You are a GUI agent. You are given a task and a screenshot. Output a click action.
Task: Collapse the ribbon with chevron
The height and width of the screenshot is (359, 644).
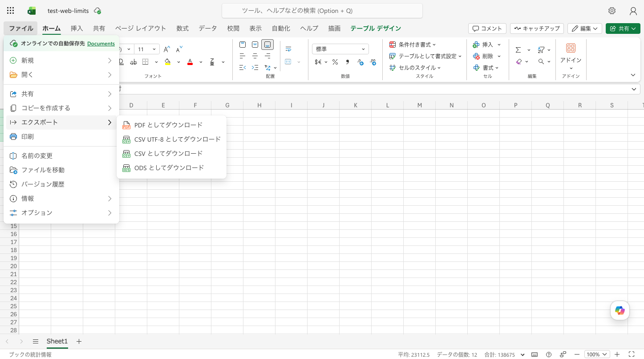coord(633,75)
